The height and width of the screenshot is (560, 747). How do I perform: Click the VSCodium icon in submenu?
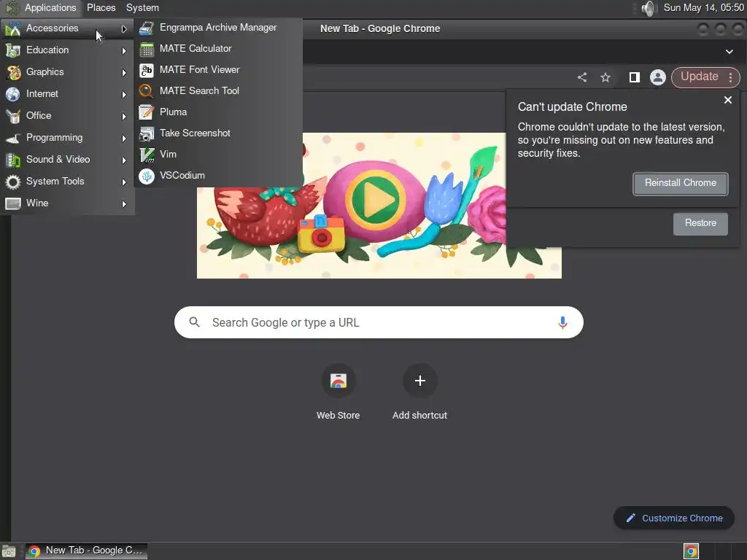click(147, 176)
